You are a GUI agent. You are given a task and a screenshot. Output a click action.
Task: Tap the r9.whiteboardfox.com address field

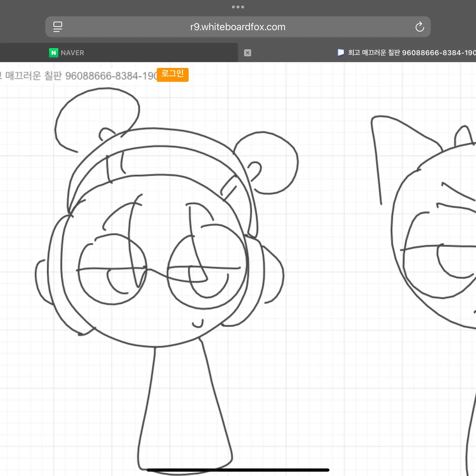coord(238,27)
